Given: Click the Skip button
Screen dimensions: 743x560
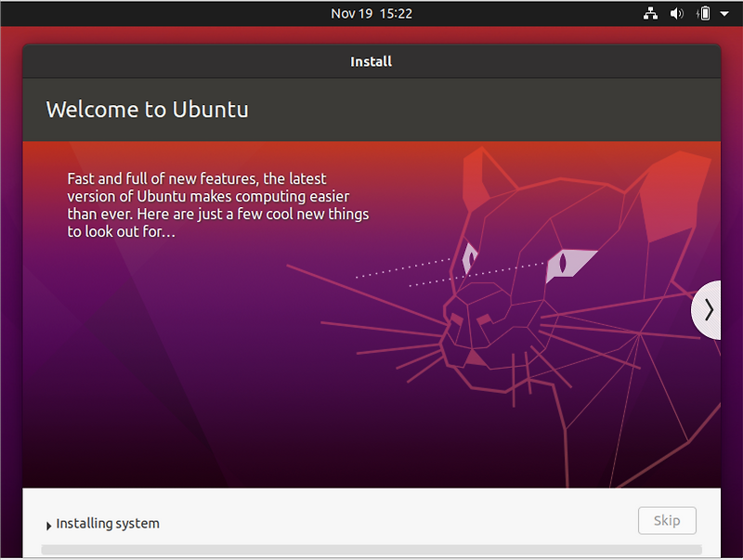Looking at the screenshot, I should tap(667, 520).
